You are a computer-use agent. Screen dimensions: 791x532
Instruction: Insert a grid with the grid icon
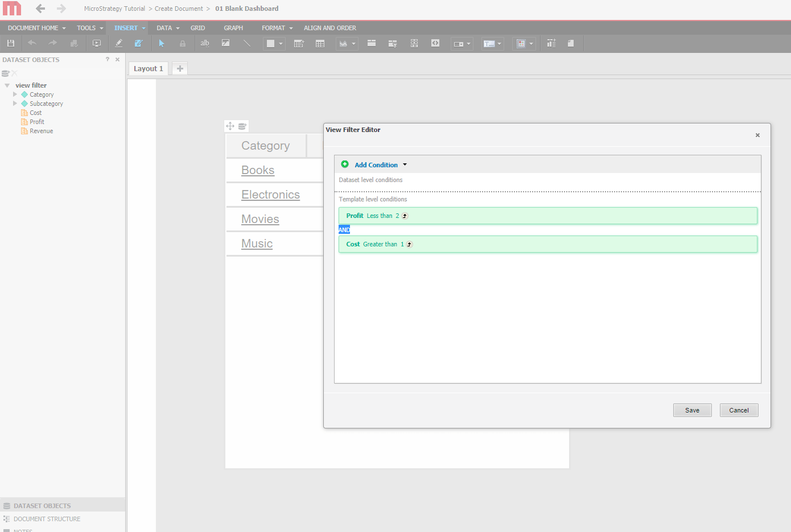320,43
